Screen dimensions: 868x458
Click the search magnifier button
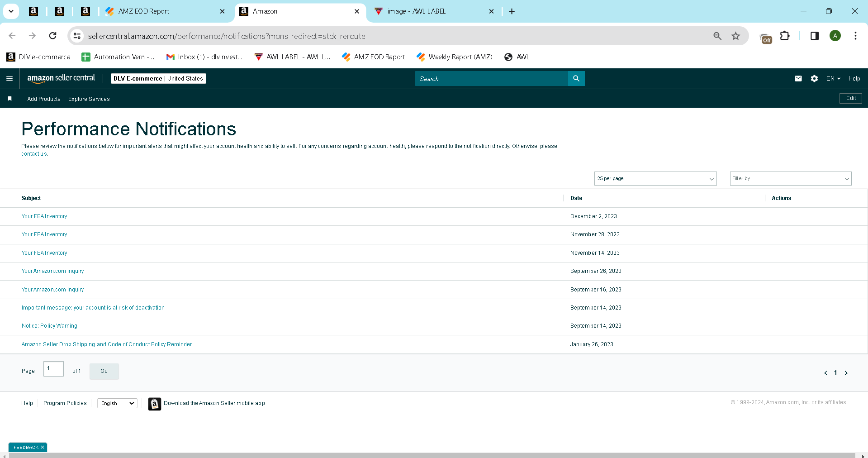576,79
